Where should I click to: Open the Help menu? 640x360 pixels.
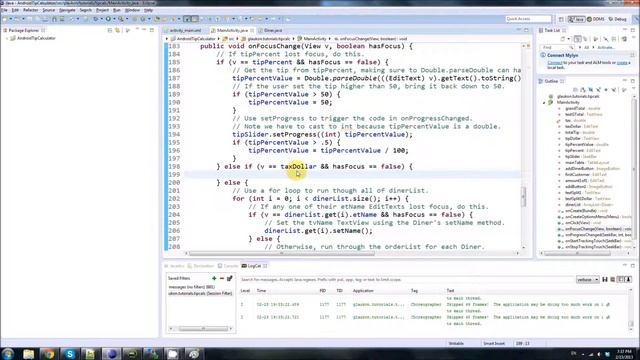(149, 10)
